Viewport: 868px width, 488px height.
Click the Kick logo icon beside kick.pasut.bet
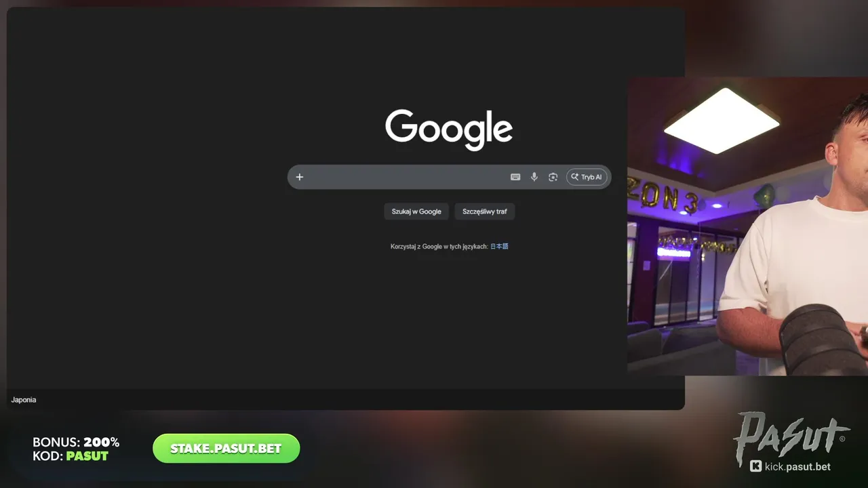coord(756,466)
